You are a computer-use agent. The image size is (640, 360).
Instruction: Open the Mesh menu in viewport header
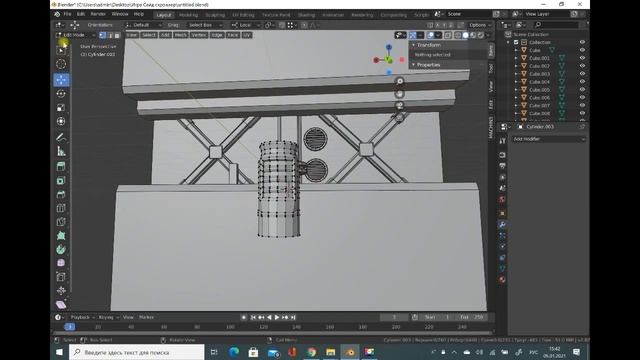coord(180,35)
